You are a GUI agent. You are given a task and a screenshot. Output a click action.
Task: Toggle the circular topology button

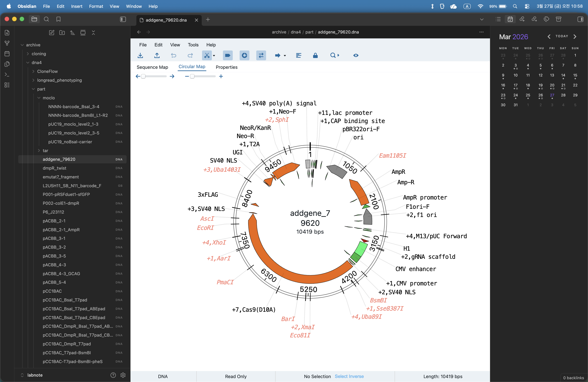coord(244,55)
